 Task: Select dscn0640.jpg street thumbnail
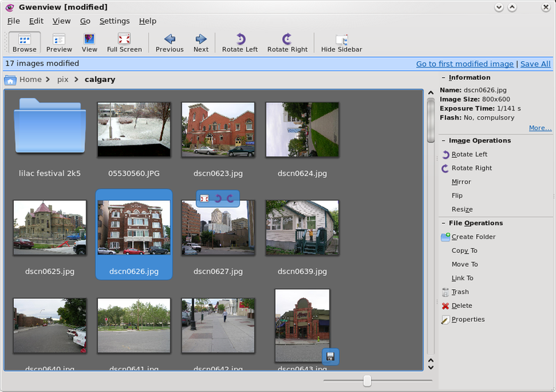point(49,326)
